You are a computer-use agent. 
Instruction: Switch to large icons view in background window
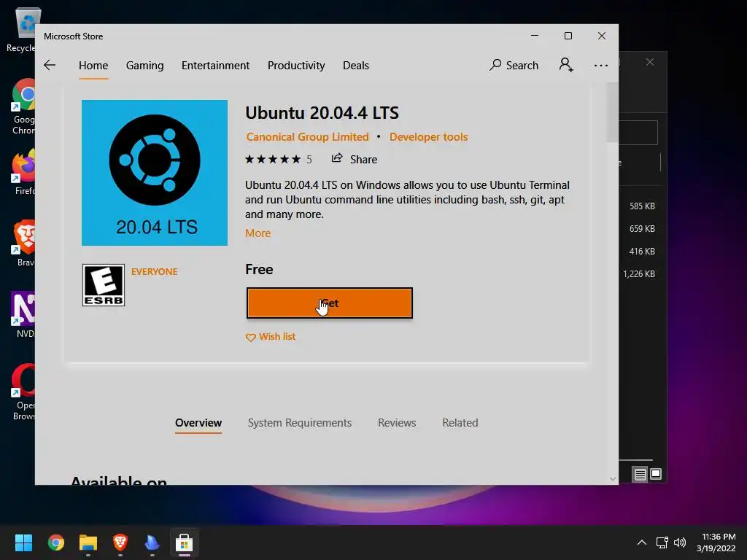click(656, 474)
